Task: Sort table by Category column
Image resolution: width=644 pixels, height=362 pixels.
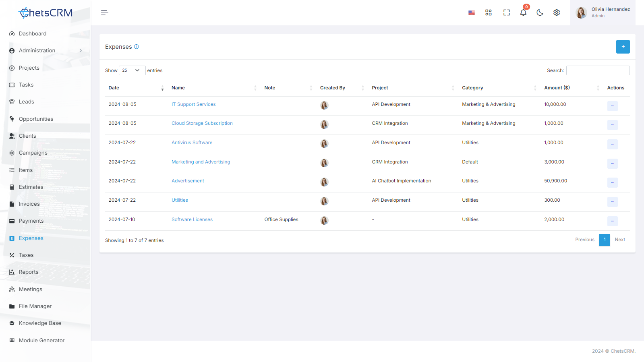Action: pos(499,88)
